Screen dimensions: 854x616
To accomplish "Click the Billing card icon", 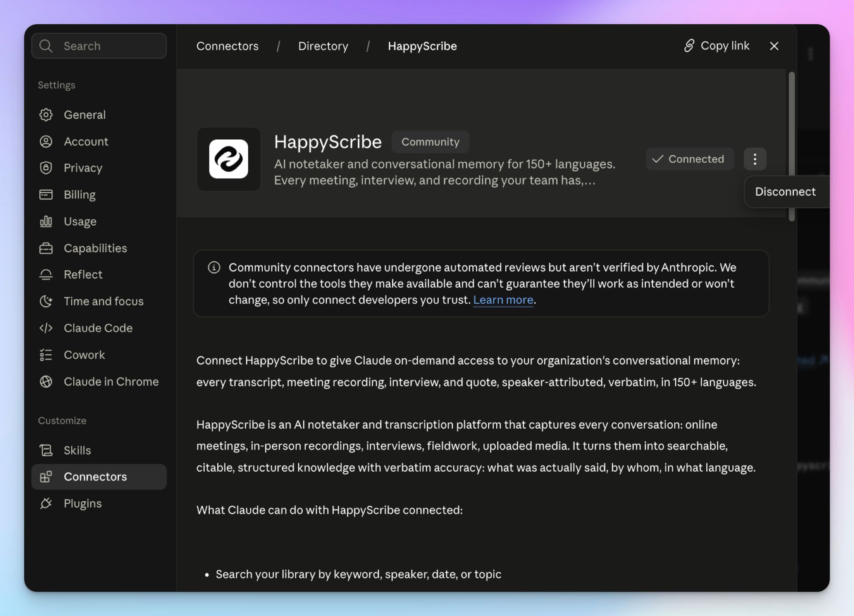I will (x=46, y=194).
